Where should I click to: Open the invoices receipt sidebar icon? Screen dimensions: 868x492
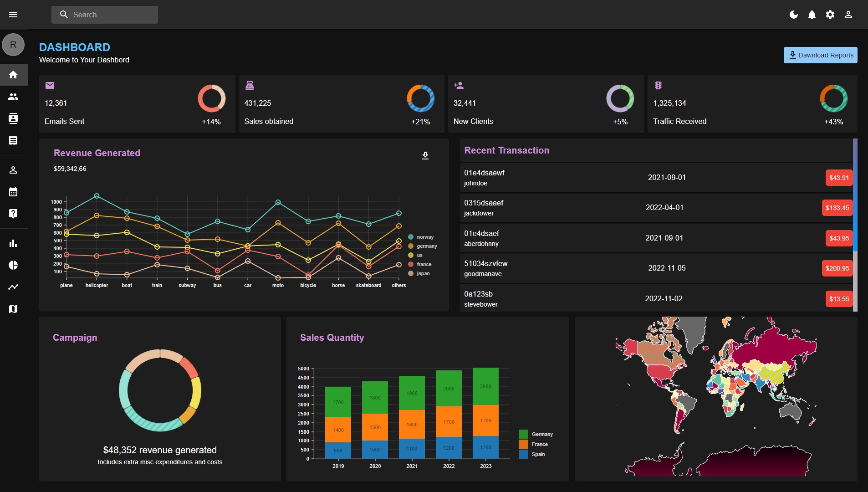point(13,140)
